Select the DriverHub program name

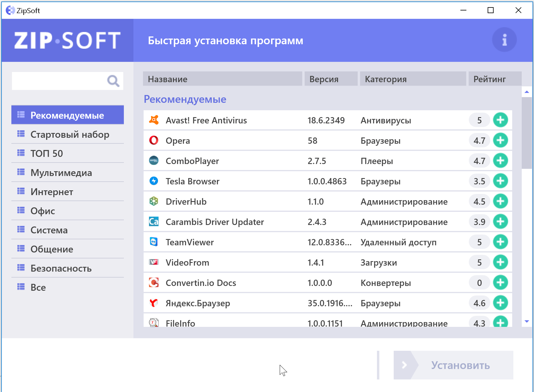coord(186,202)
